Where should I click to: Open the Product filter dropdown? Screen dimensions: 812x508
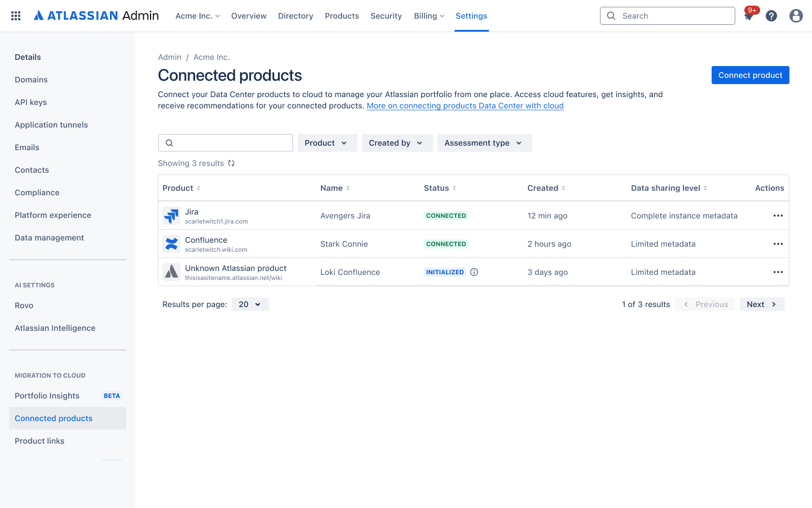coord(328,143)
